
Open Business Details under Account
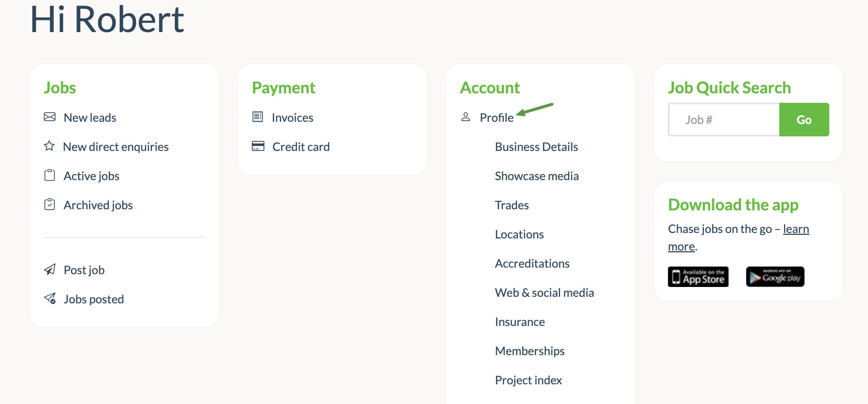(536, 147)
